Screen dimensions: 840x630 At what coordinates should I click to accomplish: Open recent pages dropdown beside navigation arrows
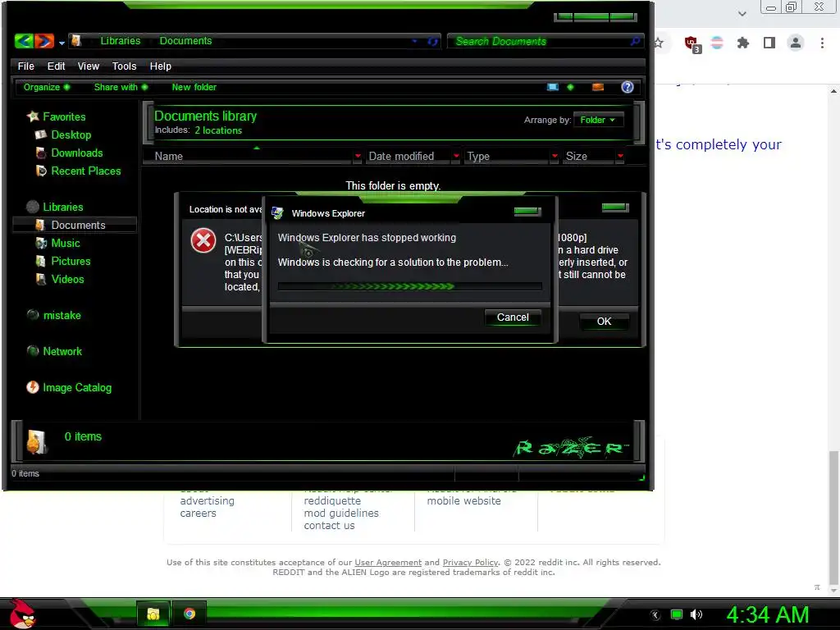click(62, 43)
